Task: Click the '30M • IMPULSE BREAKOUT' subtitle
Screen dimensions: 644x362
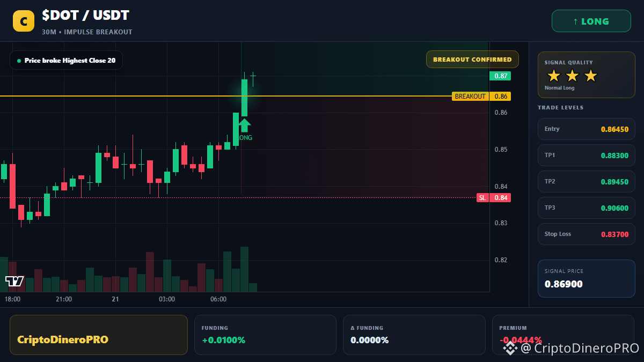Action: pos(87,32)
